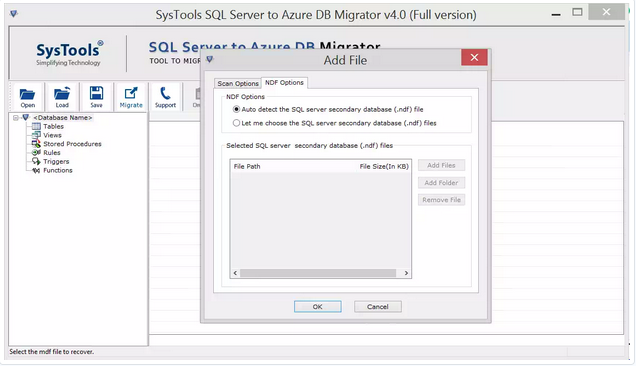This screenshot has height=366, width=636.
Task: Click the file list right scroll arrow
Action: [x=406, y=273]
